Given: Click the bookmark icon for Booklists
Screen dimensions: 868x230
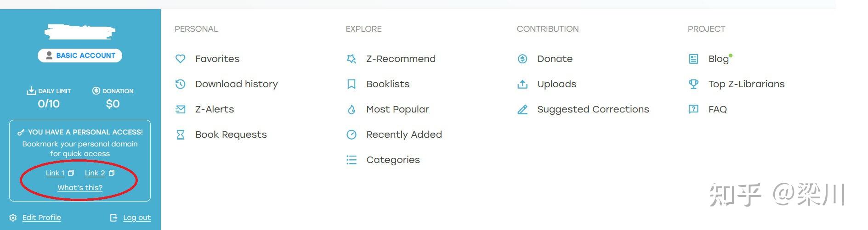Looking at the screenshot, I should pyautogui.click(x=352, y=84).
